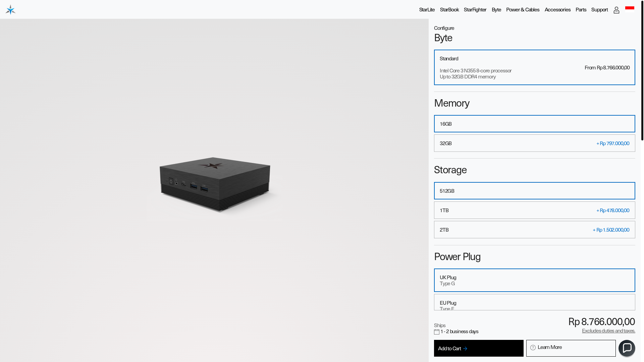Click the total price Rp 8.766.000,00
The image size is (644, 362).
[x=601, y=321]
